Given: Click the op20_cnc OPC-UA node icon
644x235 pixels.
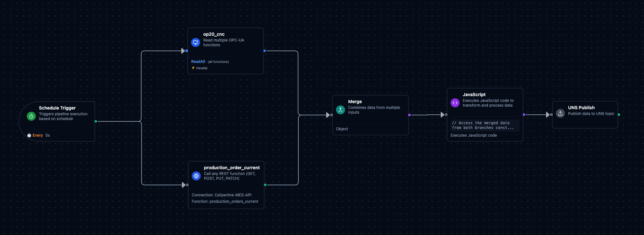Looking at the screenshot, I should click(x=196, y=42).
